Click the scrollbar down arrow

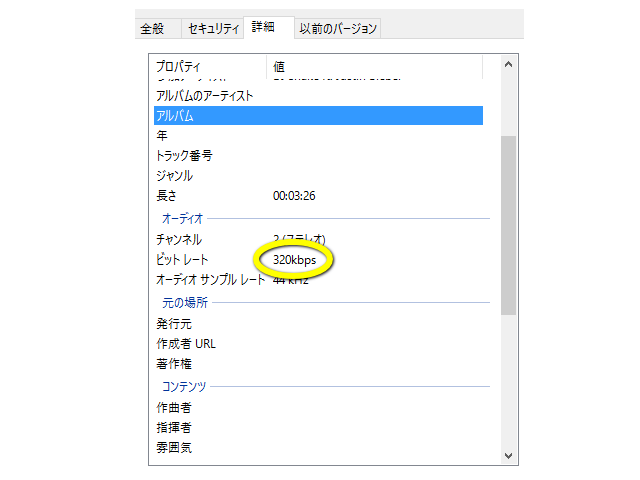(x=508, y=455)
